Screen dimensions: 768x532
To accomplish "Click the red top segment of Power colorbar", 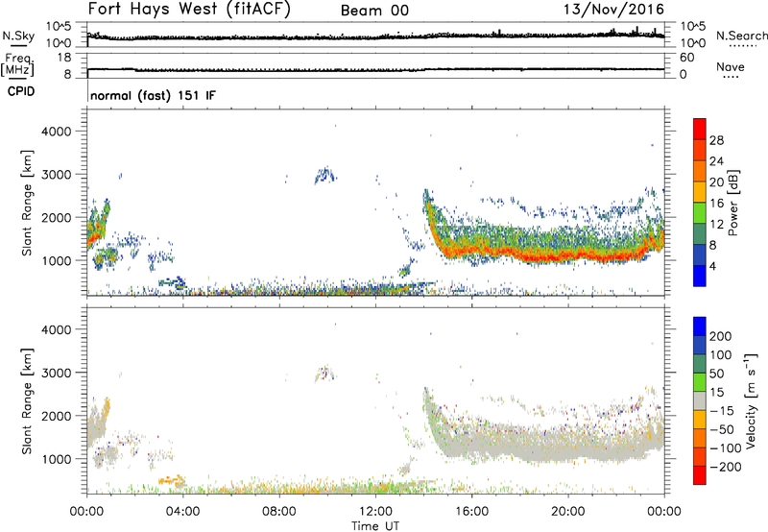I will pos(700,130).
